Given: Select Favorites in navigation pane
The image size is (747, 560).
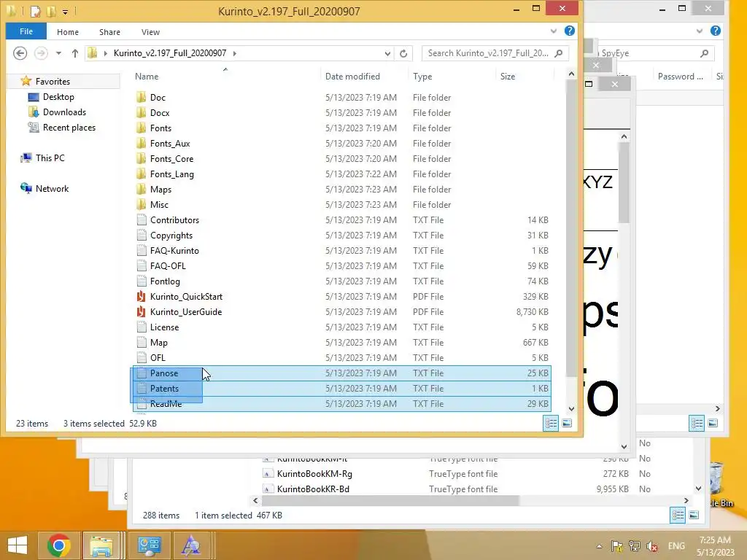Looking at the screenshot, I should pyautogui.click(x=53, y=82).
